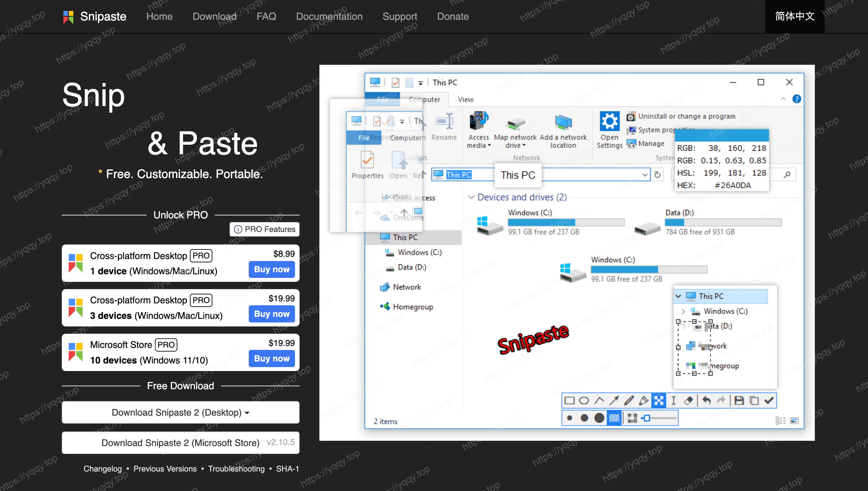Select the eraser tool

click(x=688, y=400)
